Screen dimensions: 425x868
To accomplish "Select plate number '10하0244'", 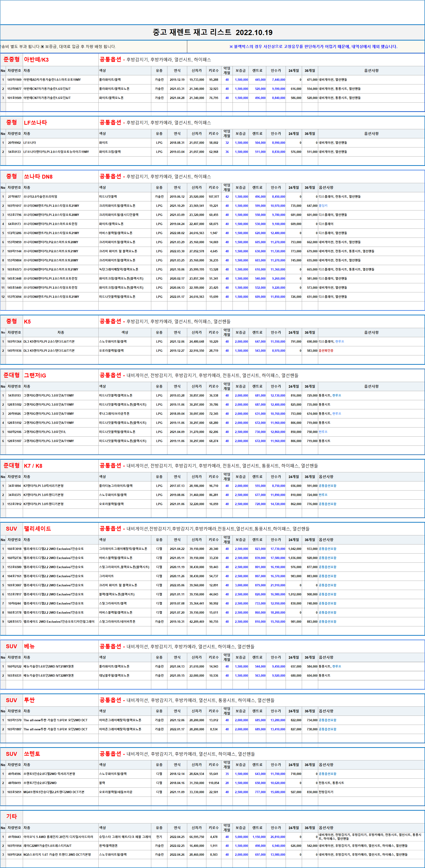I will pyautogui.click(x=14, y=603).
